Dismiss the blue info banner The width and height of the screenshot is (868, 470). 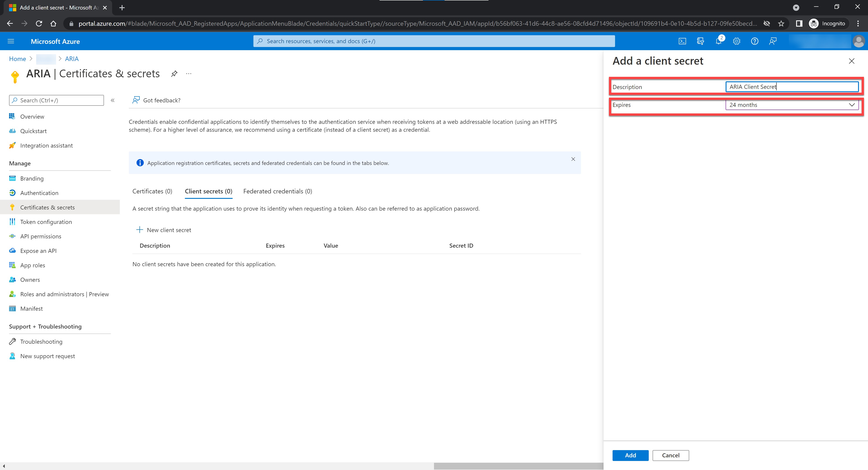tap(573, 159)
